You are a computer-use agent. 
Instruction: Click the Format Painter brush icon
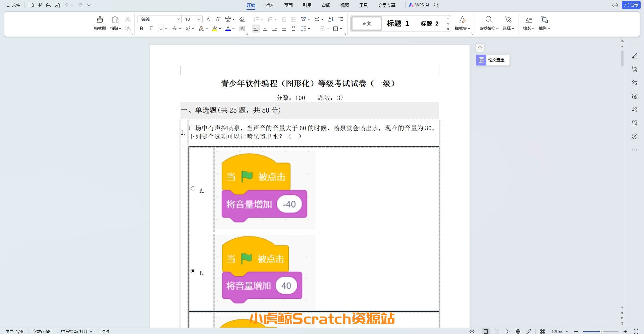tap(100, 19)
